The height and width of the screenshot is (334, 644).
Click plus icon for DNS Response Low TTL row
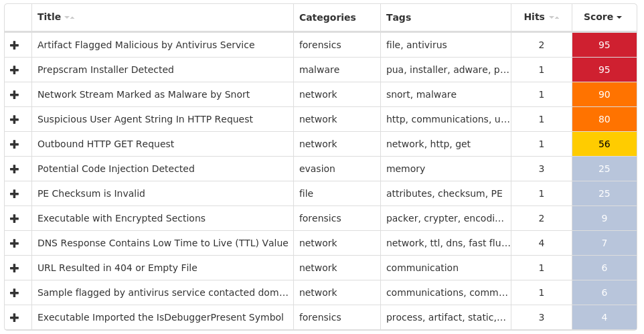click(x=14, y=243)
